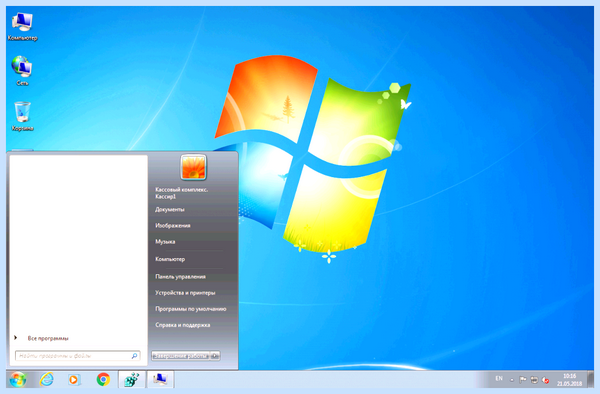Click the Завершение работы shutdown button
600x394 pixels.
180,356
